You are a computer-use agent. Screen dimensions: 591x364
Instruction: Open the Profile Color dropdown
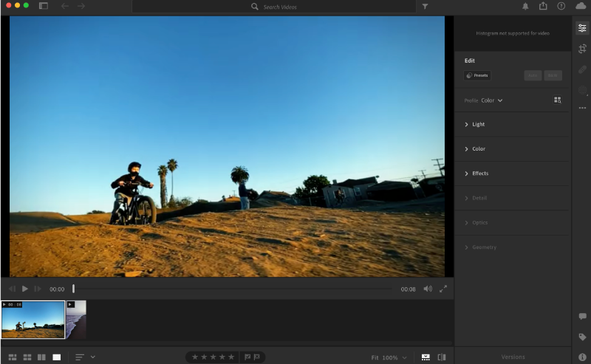pyautogui.click(x=491, y=100)
